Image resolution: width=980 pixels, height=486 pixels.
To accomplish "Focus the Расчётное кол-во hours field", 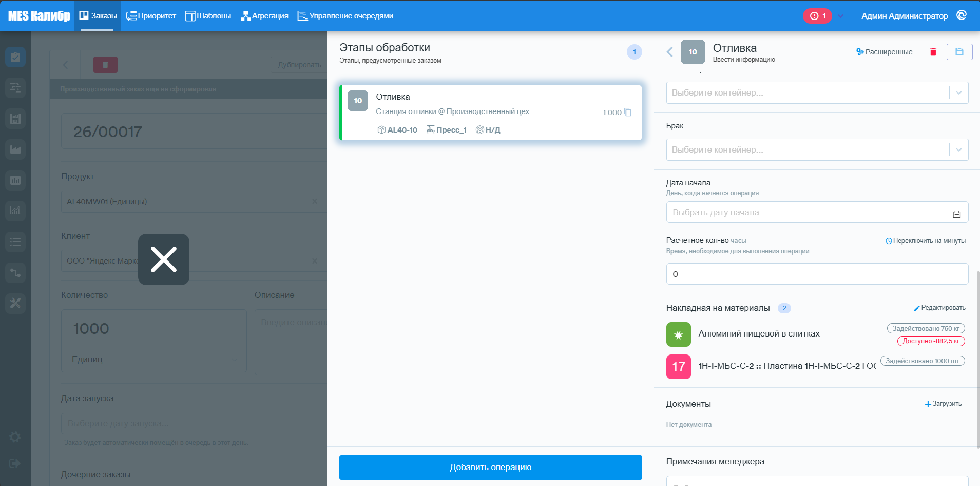I will 817,274.
